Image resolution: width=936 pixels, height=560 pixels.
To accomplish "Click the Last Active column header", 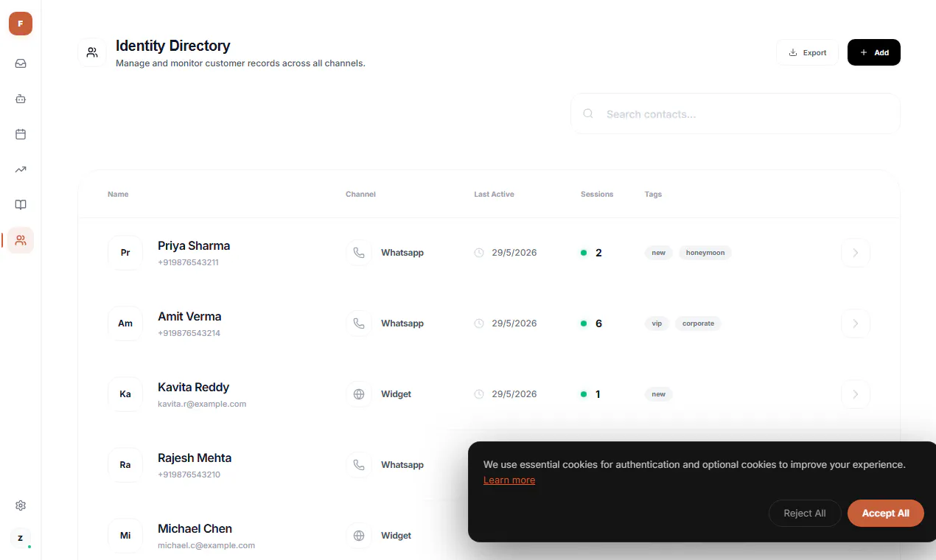I will pyautogui.click(x=494, y=195).
